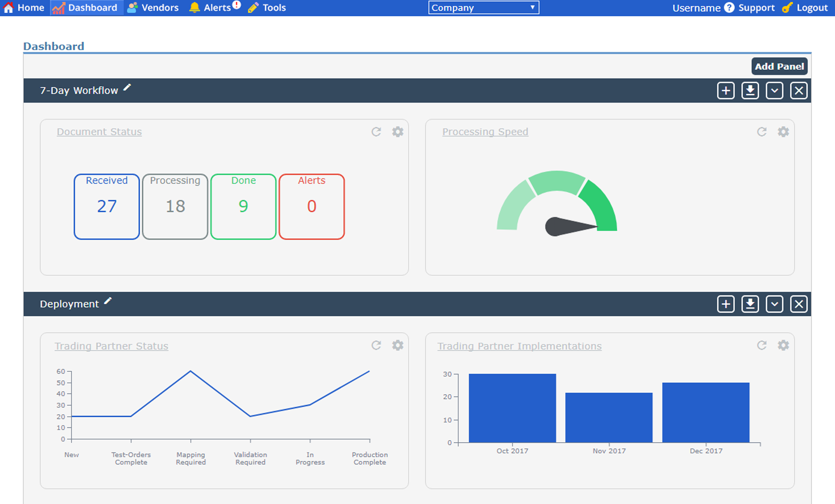This screenshot has width=835, height=504.
Task: Click the pencil icon beside 7-Day Workflow
Action: pos(127,88)
